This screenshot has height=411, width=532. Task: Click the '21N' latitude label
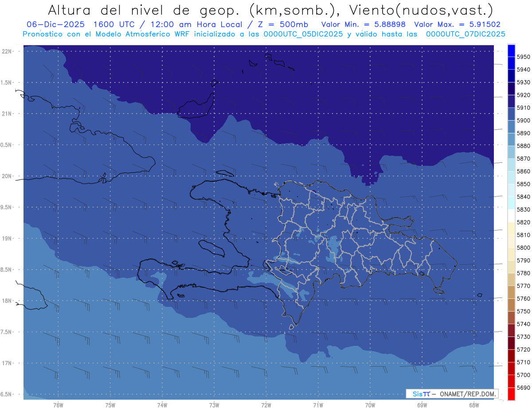click(x=7, y=114)
